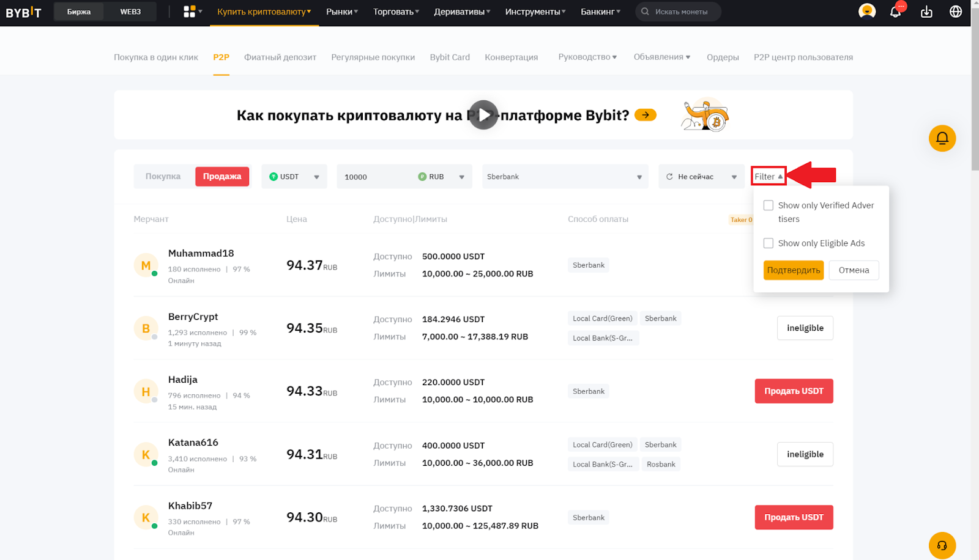Open Muhammad18 merchant profile link
The width and height of the screenshot is (979, 560).
(x=201, y=253)
